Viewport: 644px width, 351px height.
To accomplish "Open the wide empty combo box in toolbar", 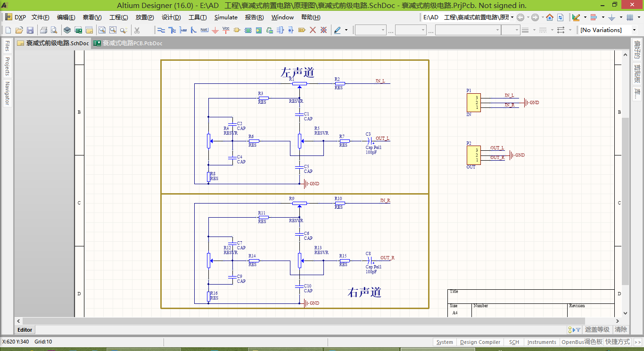I will (x=468, y=30).
